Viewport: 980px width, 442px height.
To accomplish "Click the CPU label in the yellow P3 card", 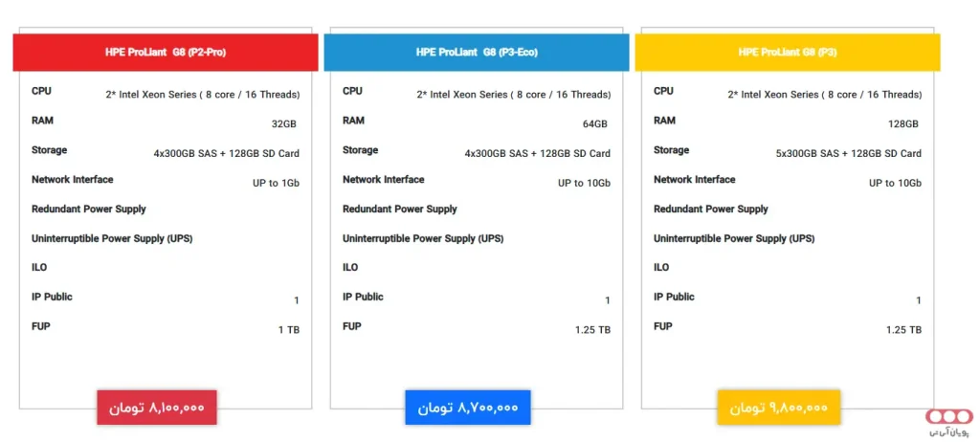I will tap(664, 91).
